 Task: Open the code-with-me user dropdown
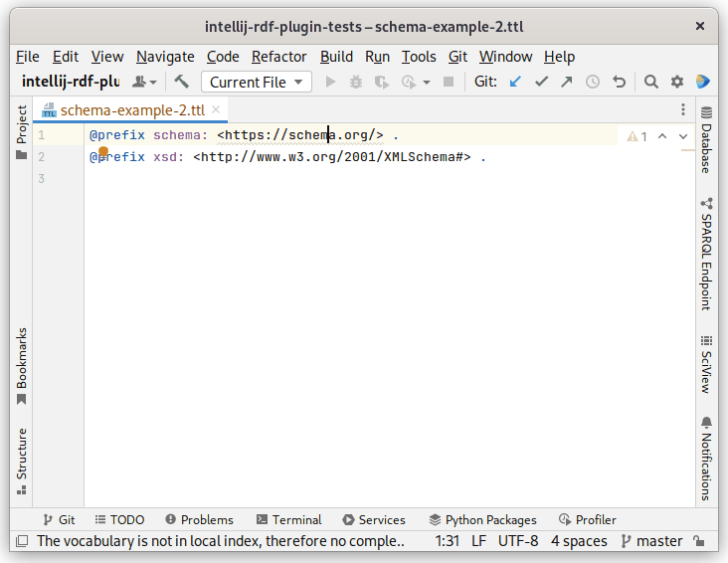[x=144, y=83]
